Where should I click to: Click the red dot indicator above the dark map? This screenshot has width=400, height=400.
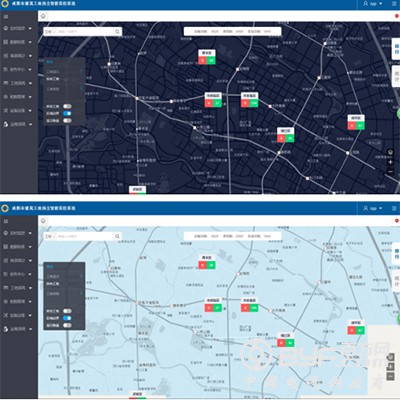(397, 16)
